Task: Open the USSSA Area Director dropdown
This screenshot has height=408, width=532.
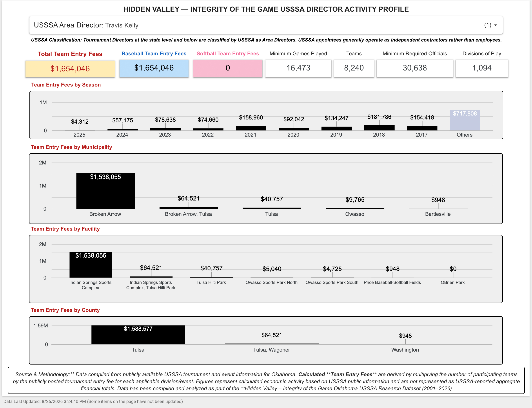Action: [x=266, y=25]
